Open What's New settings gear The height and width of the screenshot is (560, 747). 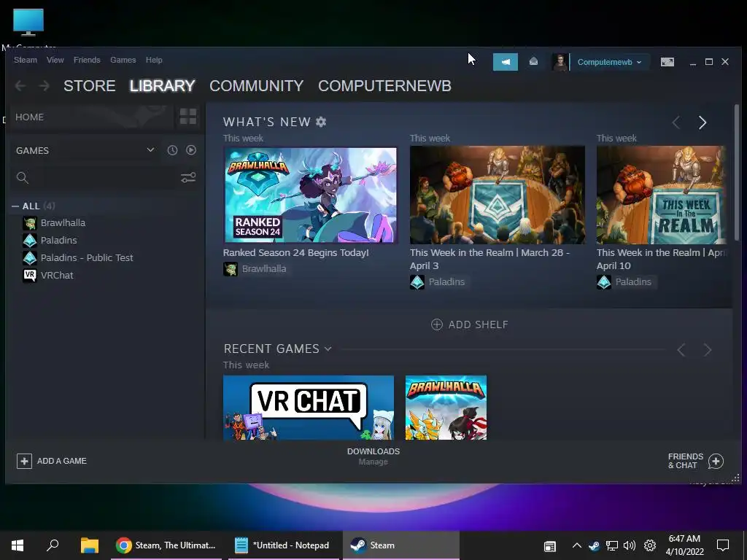tap(321, 122)
